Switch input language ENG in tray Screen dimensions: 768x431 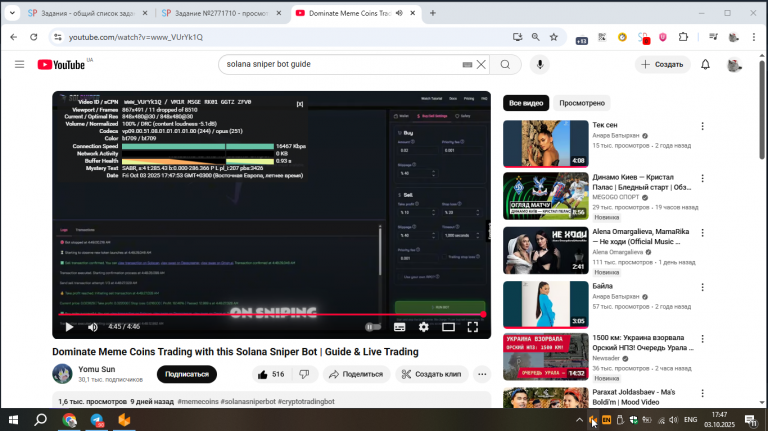pyautogui.click(x=691, y=420)
